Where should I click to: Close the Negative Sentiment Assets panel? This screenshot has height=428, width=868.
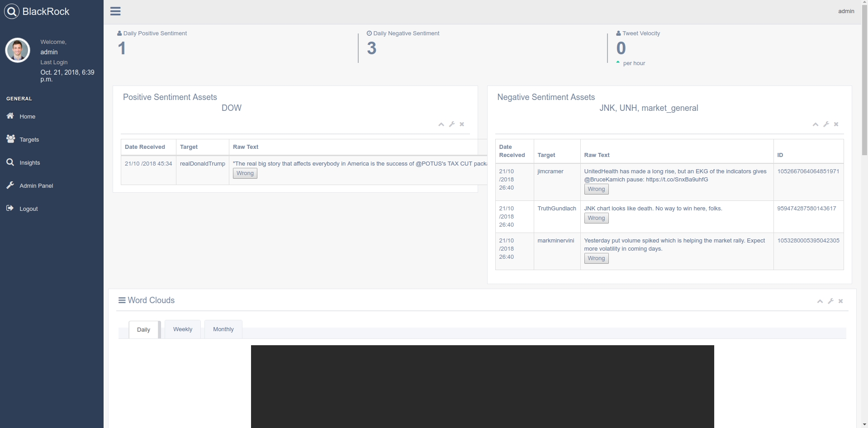point(836,124)
